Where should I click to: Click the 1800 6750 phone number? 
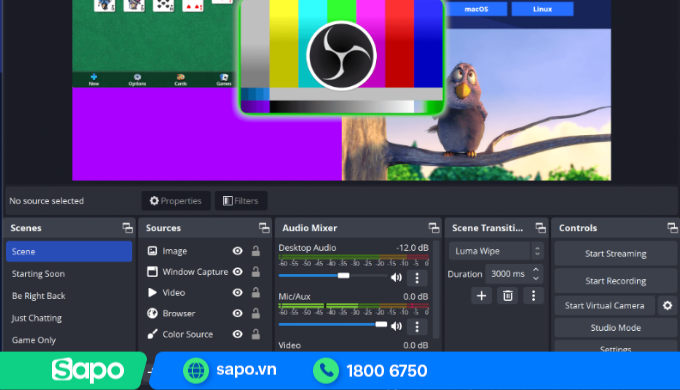[387, 371]
